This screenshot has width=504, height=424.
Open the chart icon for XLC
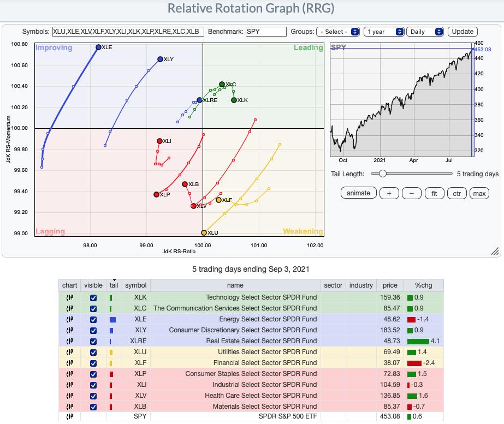(x=69, y=309)
